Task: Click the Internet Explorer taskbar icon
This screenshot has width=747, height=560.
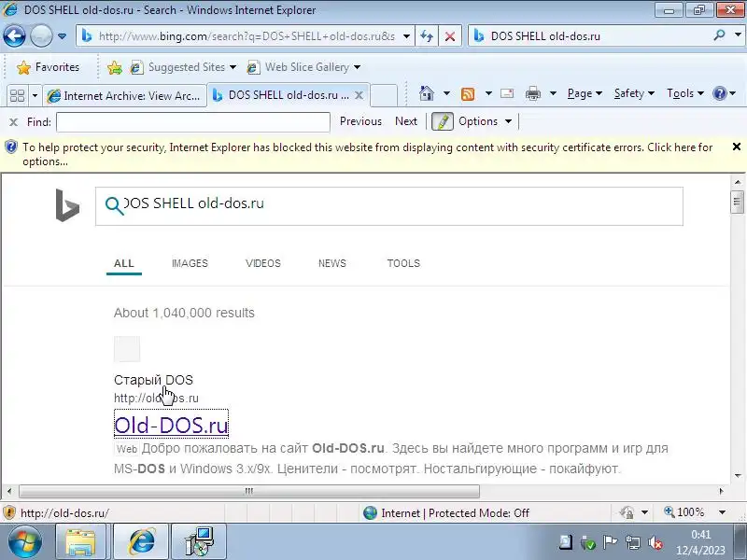Action: [141, 542]
